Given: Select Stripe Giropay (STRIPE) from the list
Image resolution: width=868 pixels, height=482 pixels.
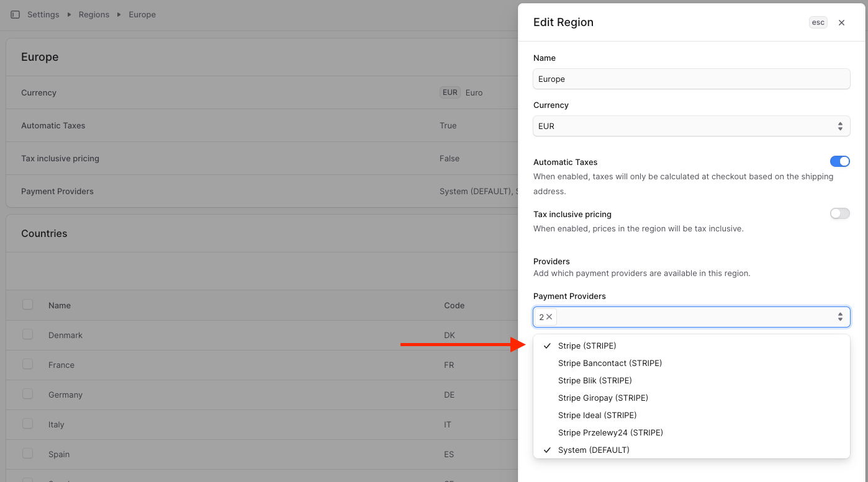Looking at the screenshot, I should [603, 398].
